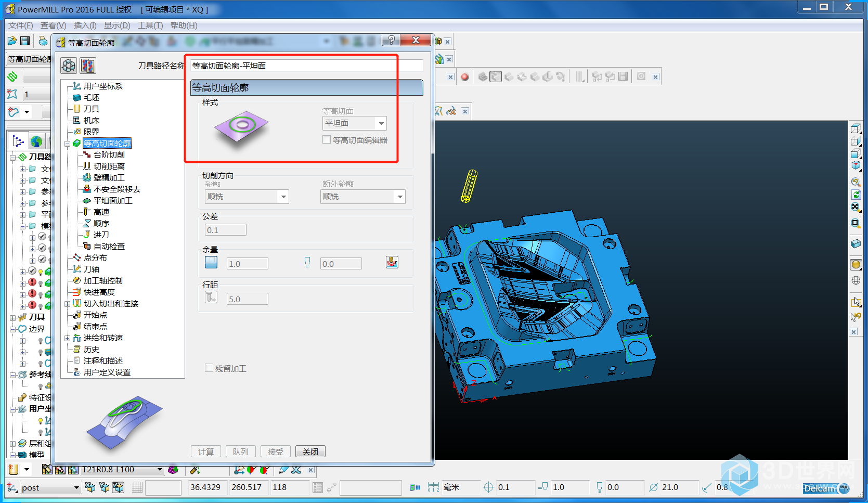Open the post workplane dropdown
Image resolution: width=868 pixels, height=503 pixels.
click(x=76, y=487)
